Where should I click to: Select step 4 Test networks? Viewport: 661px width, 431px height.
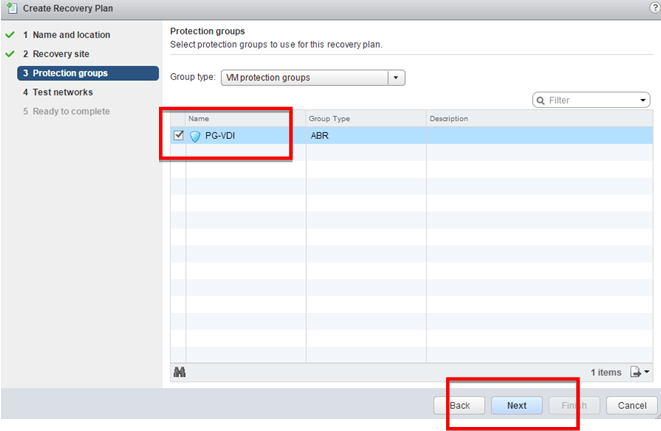(x=63, y=92)
